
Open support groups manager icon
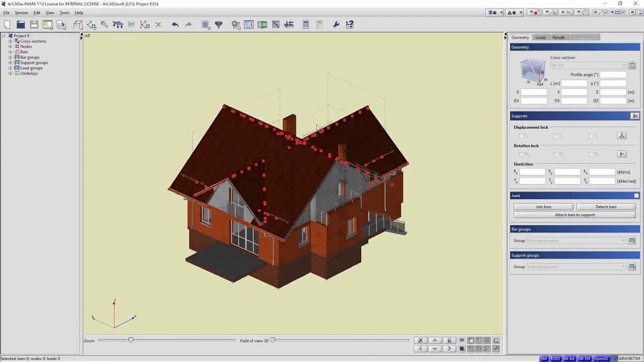(632, 267)
